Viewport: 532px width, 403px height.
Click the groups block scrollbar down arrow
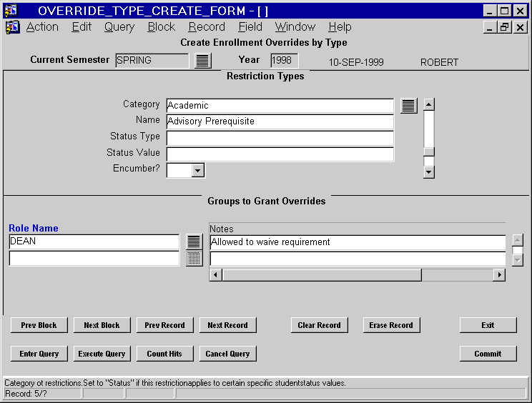[518, 260]
